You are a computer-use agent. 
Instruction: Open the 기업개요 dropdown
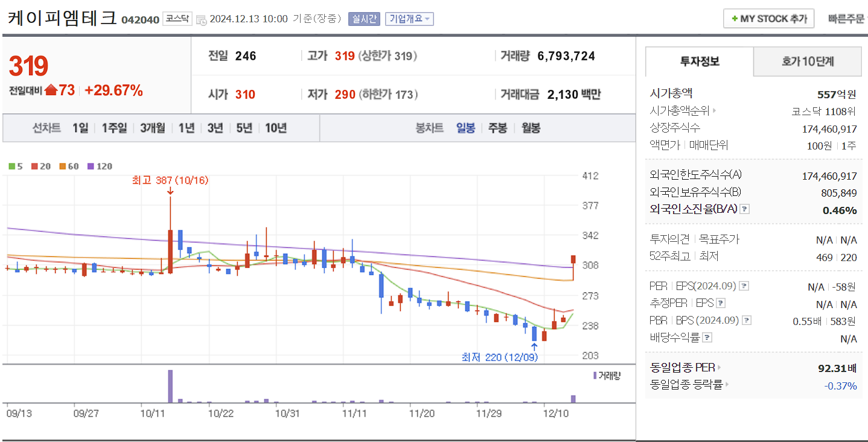coord(409,18)
